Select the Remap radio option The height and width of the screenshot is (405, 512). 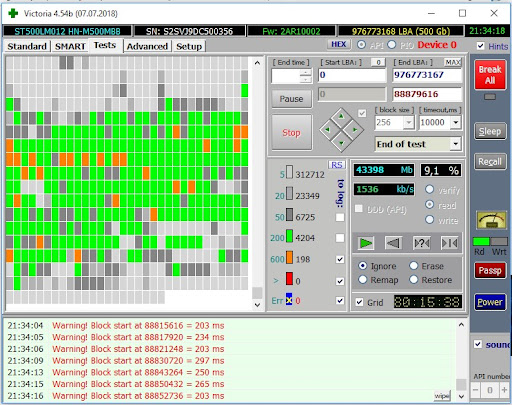[363, 279]
